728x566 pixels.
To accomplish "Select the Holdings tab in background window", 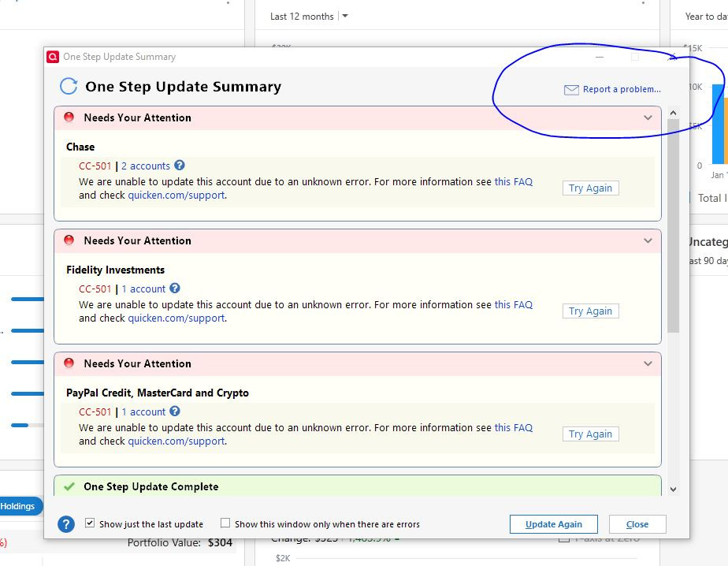I will tap(17, 506).
